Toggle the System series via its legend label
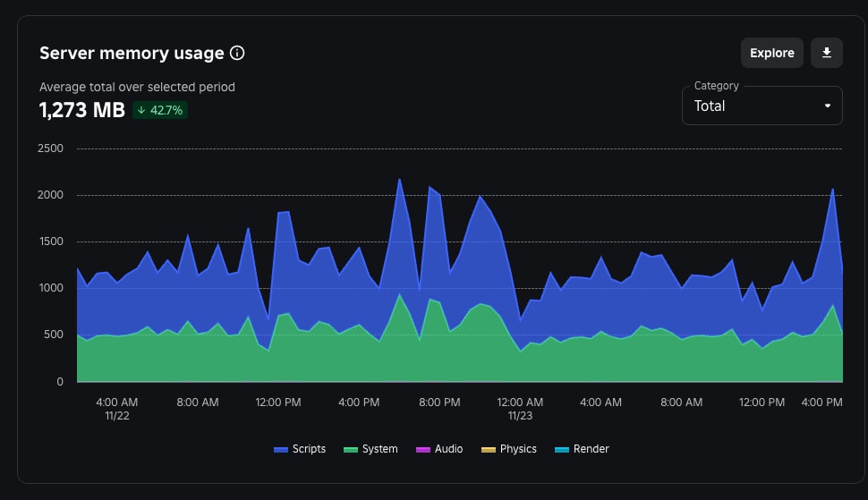This screenshot has width=868, height=500. point(379,449)
